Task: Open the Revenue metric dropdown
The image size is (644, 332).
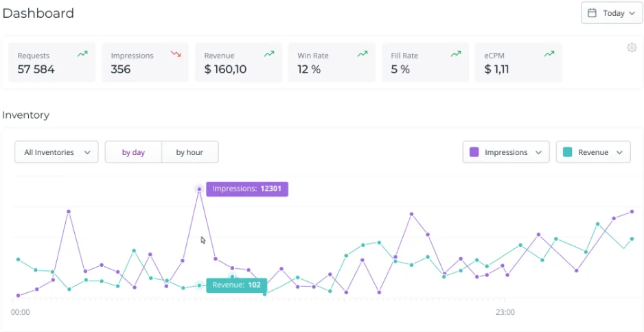Action: coord(593,152)
